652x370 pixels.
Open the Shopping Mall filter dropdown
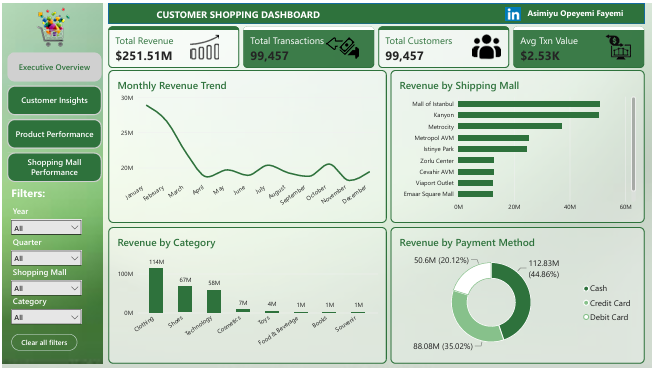pyautogui.click(x=46, y=288)
